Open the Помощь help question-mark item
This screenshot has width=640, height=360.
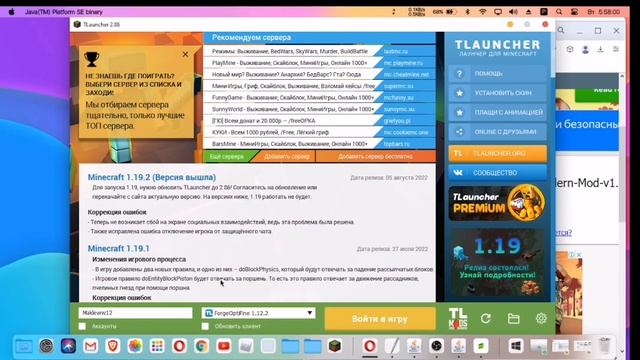pyautogui.click(x=497, y=74)
